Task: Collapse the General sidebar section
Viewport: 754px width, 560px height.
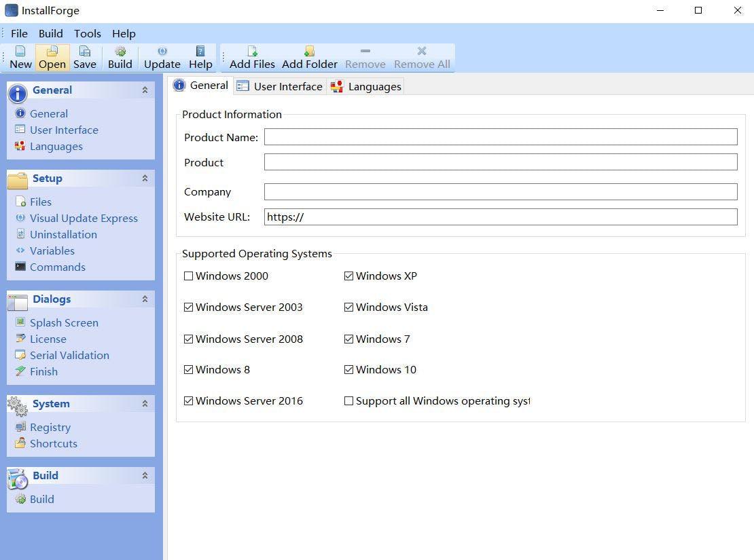Action: pyautogui.click(x=145, y=90)
